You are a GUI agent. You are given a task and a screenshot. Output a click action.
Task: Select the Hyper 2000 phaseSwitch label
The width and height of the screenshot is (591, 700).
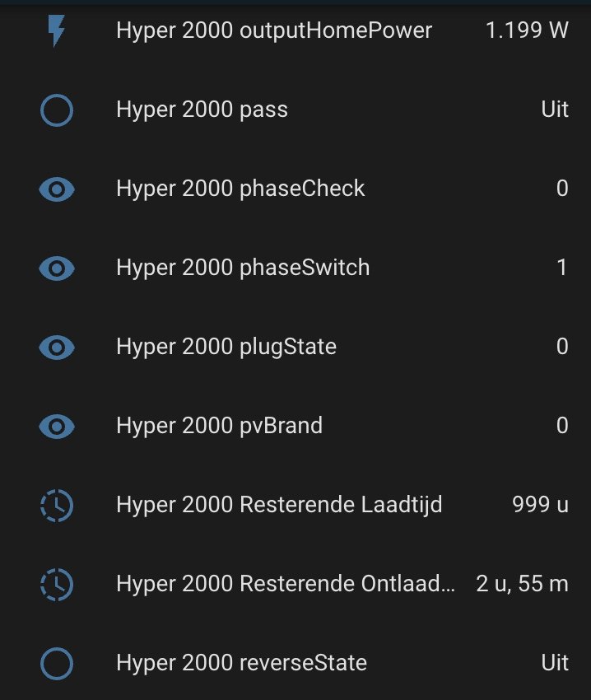[x=243, y=268]
